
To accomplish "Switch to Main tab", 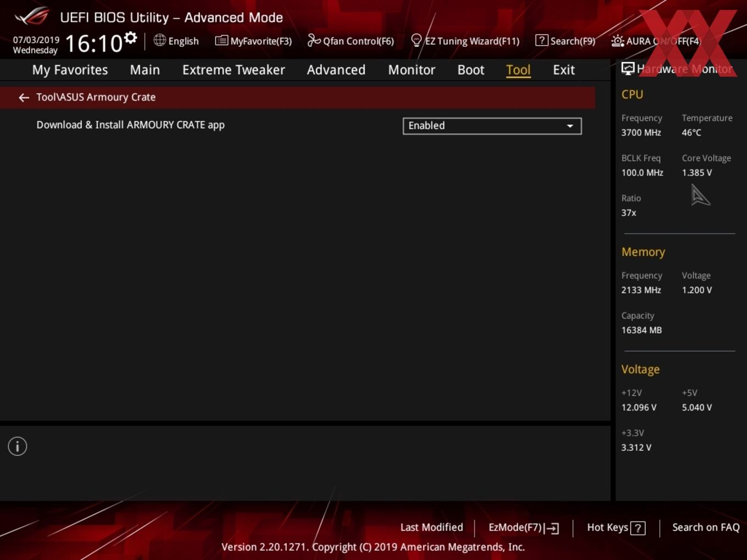I will point(145,70).
